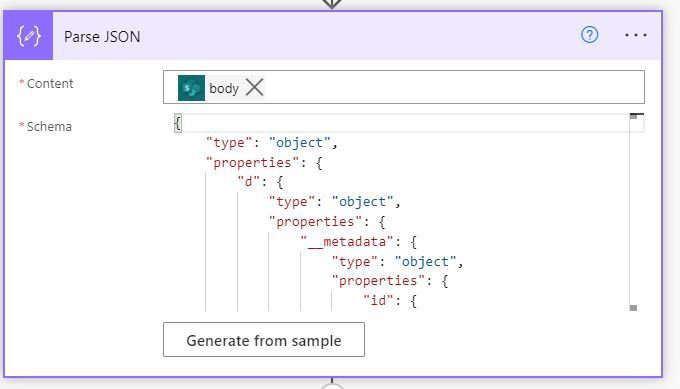The width and height of the screenshot is (680, 389).
Task: Click the add step connector below card
Action: click(332, 385)
